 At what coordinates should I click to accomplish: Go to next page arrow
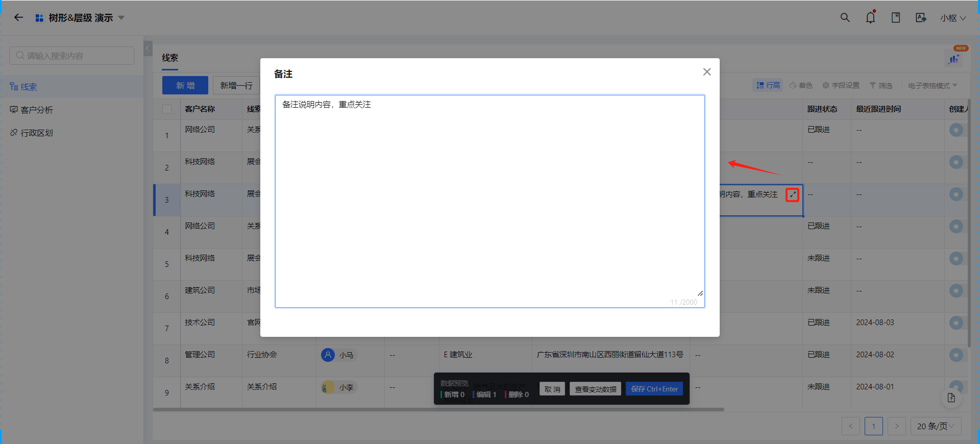tap(897, 426)
